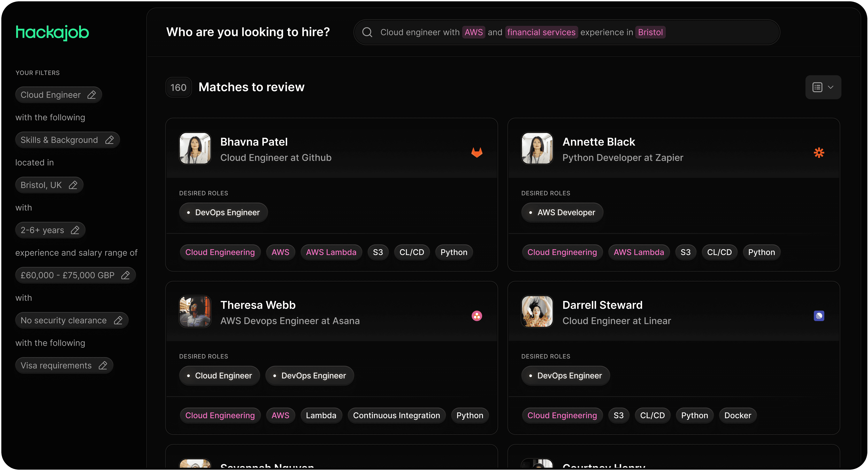
Task: Click the AWS highlighted term in search
Action: (x=473, y=32)
